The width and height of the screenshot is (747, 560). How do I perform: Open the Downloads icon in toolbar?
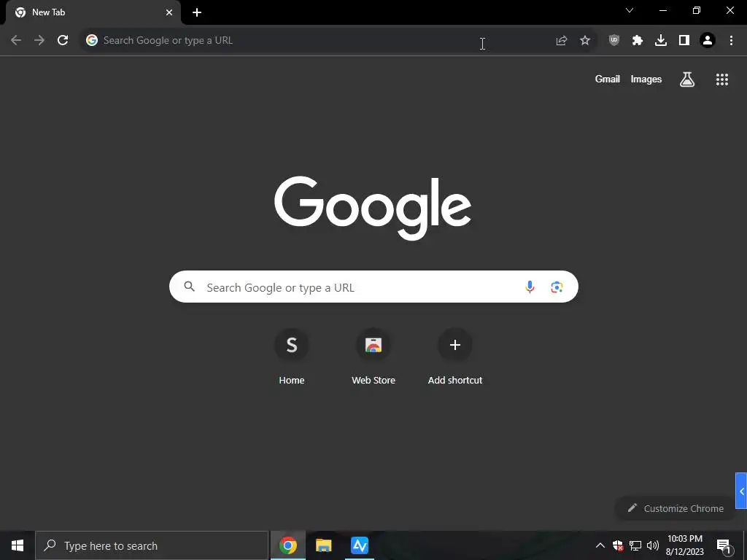[x=661, y=41]
